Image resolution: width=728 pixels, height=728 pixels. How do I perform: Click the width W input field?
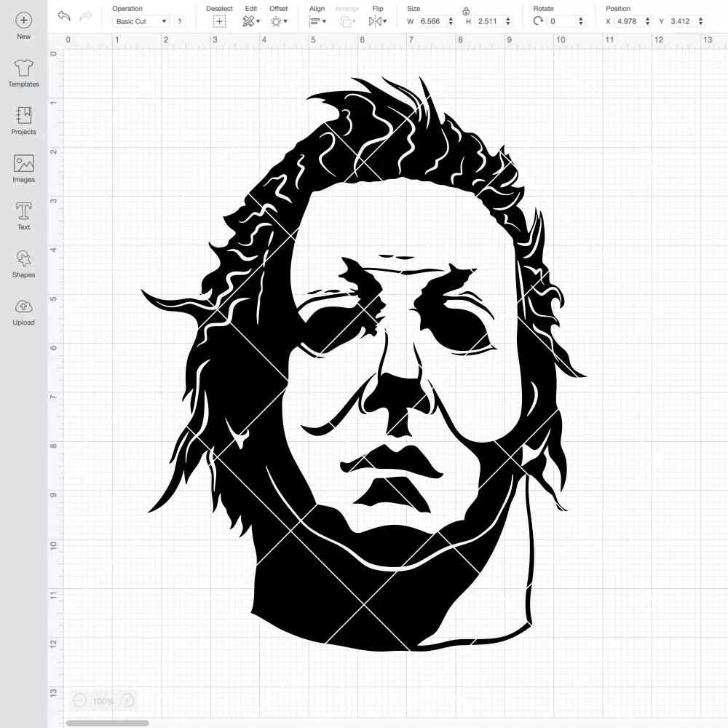[431, 21]
